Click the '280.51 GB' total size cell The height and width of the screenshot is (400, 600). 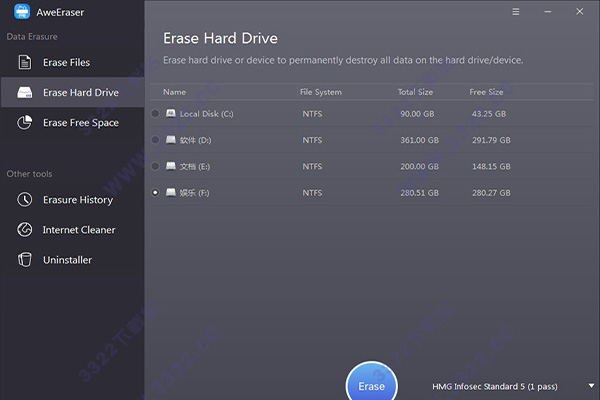(x=419, y=193)
